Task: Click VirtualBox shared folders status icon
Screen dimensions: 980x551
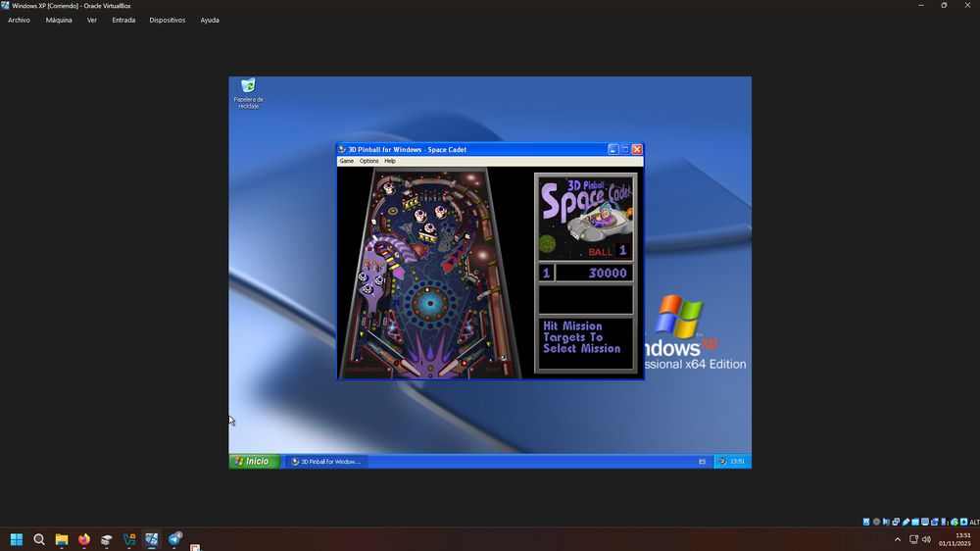Action: click(915, 522)
